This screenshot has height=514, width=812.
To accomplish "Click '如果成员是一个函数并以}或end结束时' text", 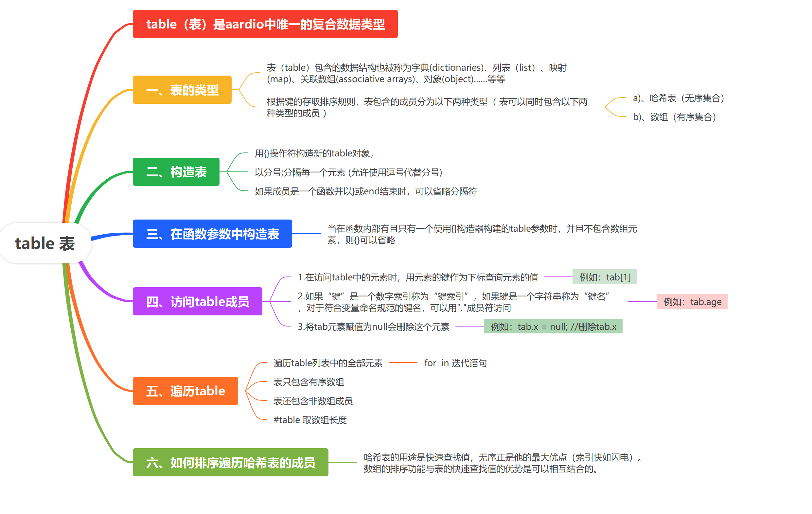I will pyautogui.click(x=365, y=191).
